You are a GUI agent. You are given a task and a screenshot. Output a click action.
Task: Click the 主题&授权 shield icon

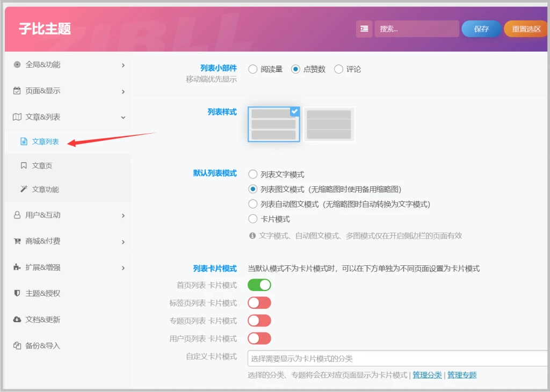tap(17, 293)
